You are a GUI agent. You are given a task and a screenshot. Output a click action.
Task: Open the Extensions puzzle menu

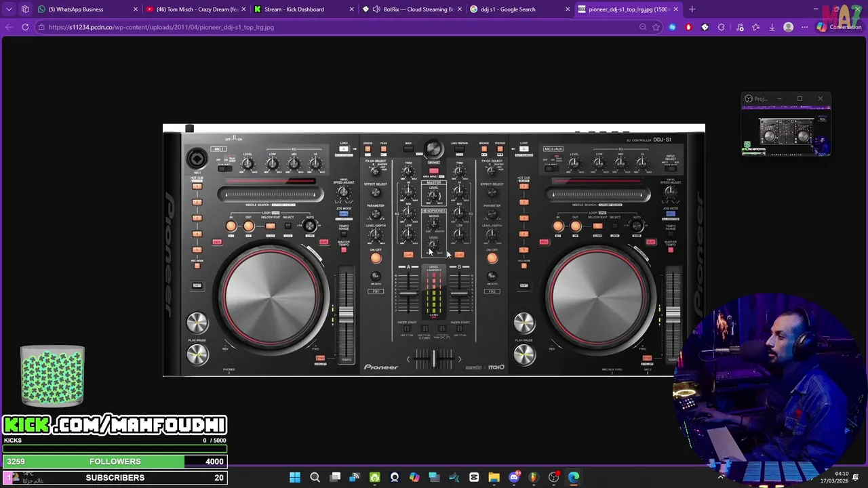[722, 27]
